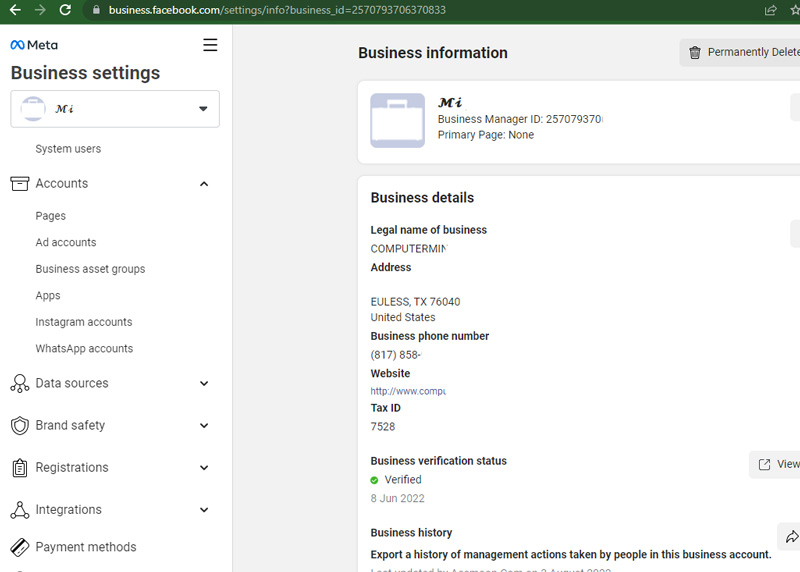The image size is (800, 572).
Task: Open Ad accounts under Accounts
Action: (x=66, y=242)
